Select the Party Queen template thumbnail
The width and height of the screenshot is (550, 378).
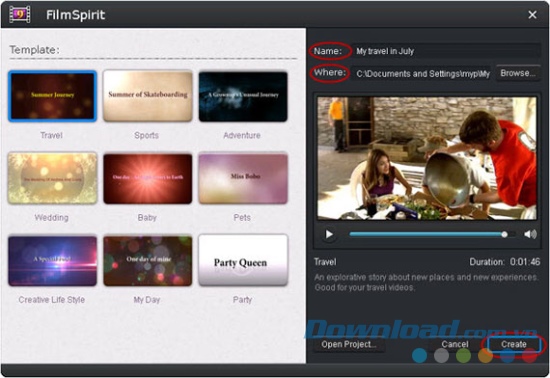(243, 261)
